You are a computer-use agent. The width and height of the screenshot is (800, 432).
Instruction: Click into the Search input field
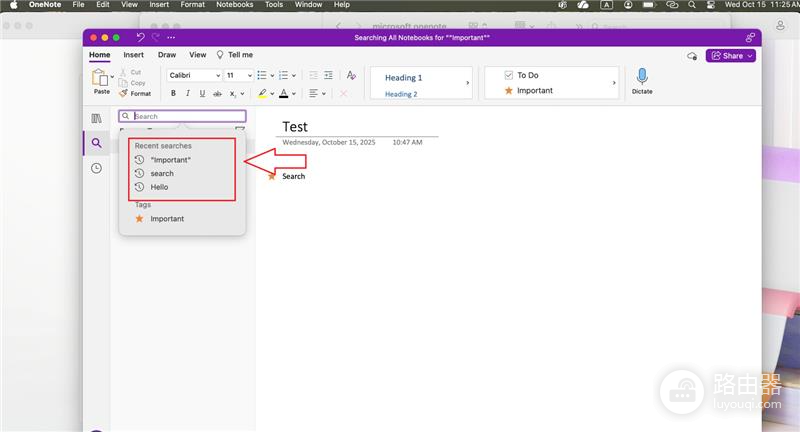coord(182,116)
